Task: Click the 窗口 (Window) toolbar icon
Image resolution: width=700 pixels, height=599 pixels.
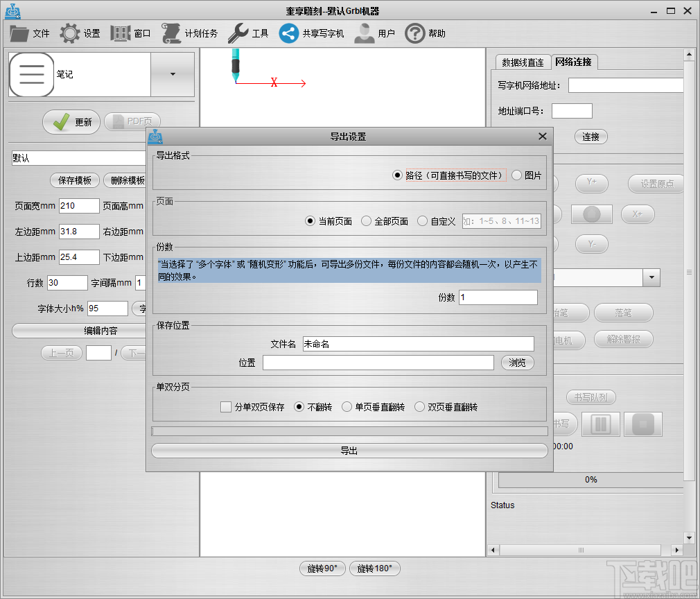Action: click(x=119, y=33)
